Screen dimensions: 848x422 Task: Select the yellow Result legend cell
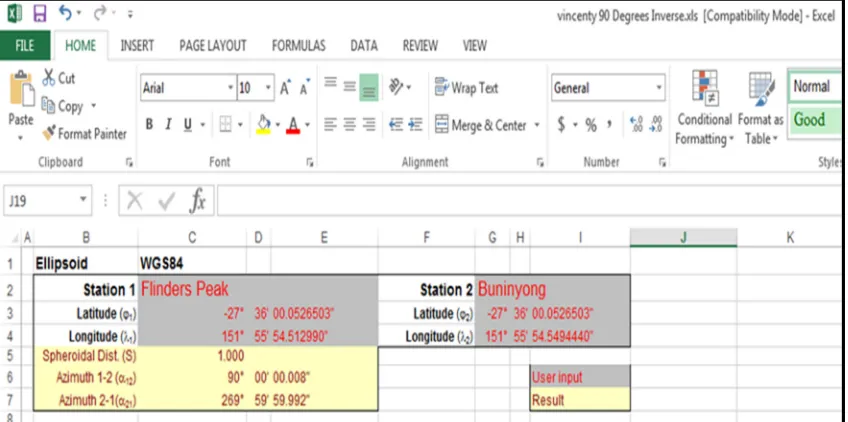580,400
